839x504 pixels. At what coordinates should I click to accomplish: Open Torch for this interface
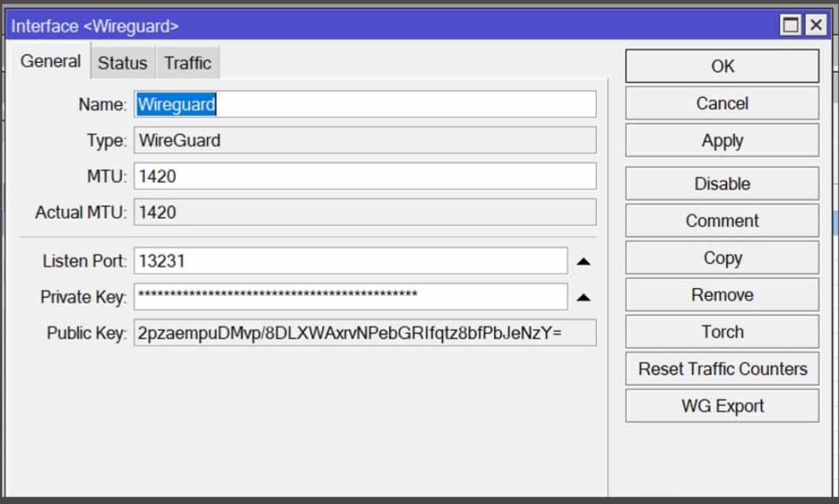coord(722,332)
